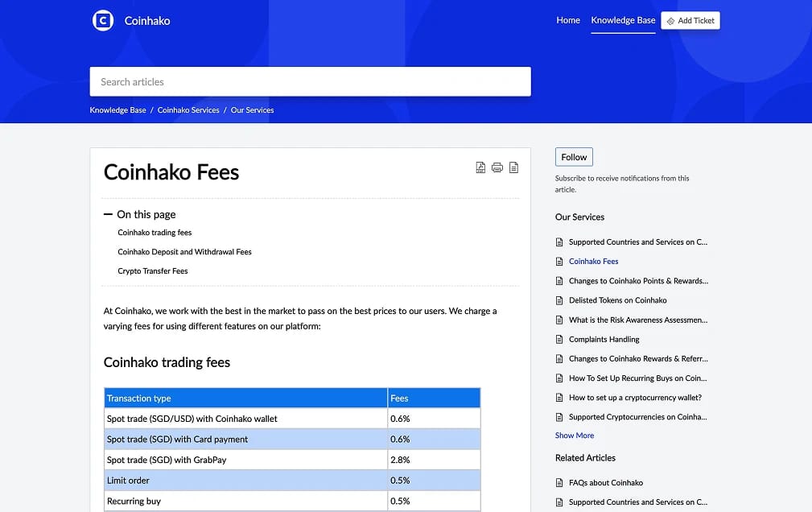812x512 pixels.
Task: Open What is the Risk Awareness Assessment article
Action: click(638, 320)
